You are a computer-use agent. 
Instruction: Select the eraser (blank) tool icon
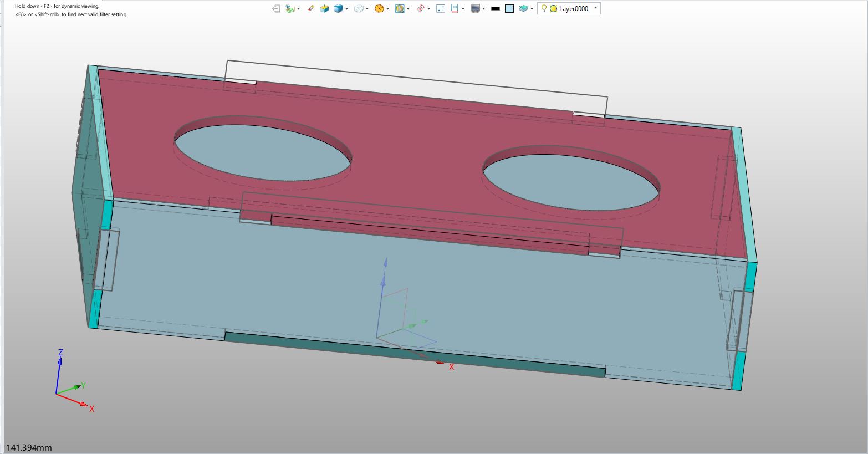[x=310, y=8]
